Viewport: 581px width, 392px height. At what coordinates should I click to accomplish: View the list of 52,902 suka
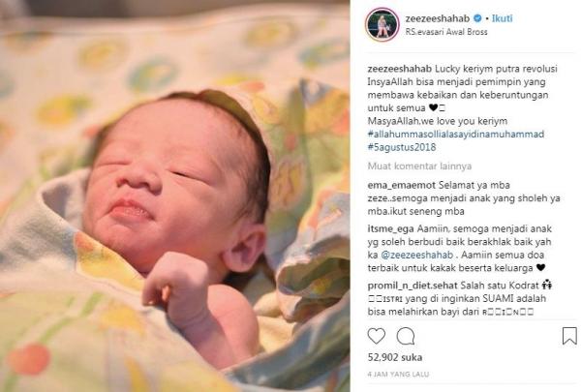click(395, 357)
